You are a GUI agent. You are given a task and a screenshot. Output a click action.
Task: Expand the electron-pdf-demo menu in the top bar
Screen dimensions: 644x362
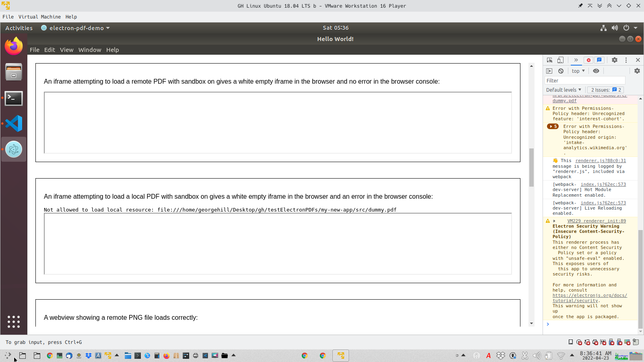point(76,28)
